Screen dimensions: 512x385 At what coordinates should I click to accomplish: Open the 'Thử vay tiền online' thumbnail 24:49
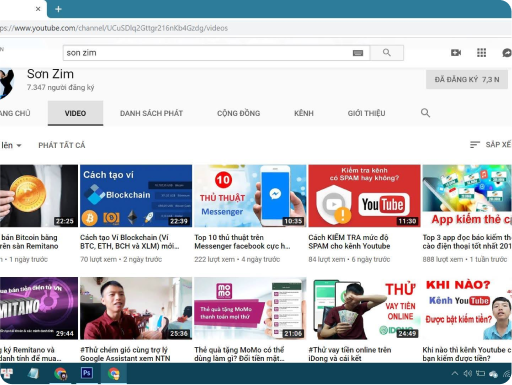(364, 308)
